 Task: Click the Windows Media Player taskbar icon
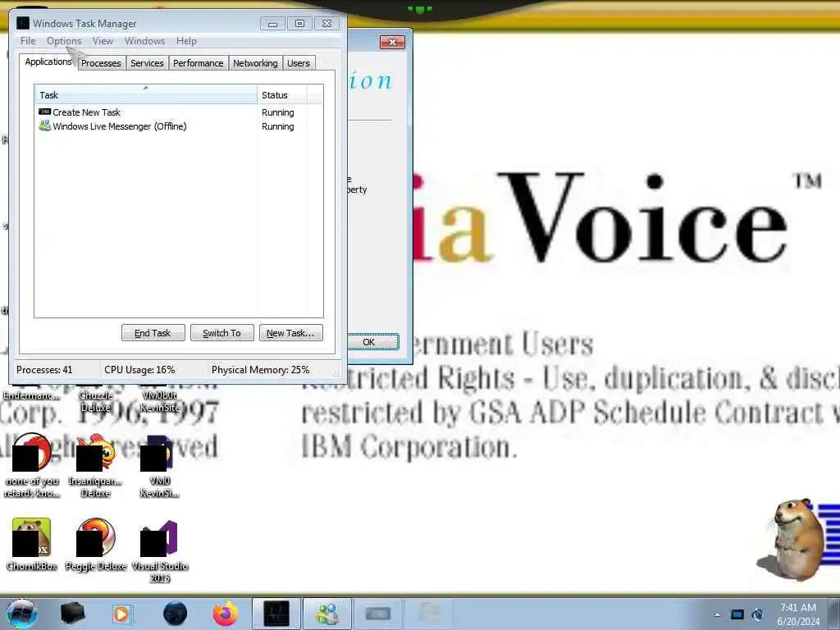122,614
